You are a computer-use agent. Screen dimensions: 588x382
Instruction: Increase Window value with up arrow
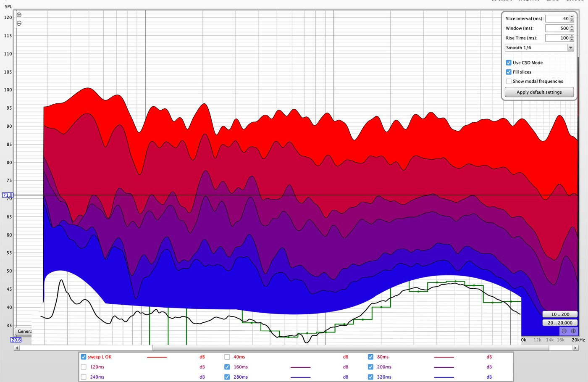(572, 26)
